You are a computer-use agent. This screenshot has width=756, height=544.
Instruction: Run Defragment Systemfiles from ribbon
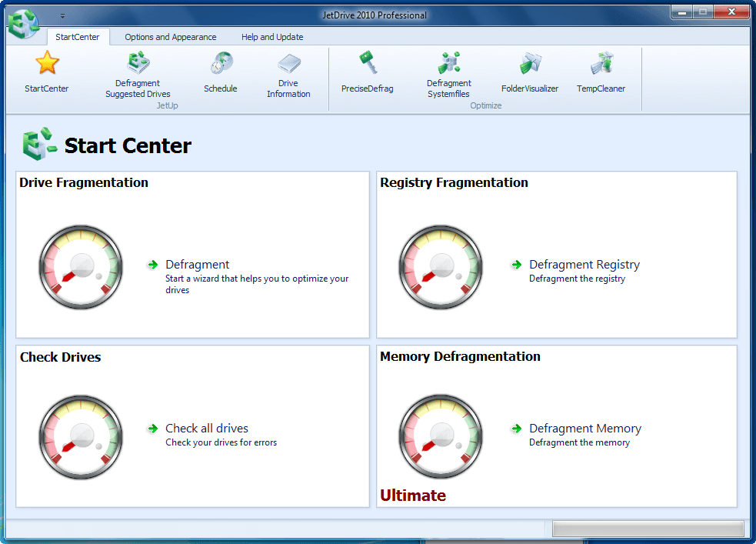tap(449, 63)
